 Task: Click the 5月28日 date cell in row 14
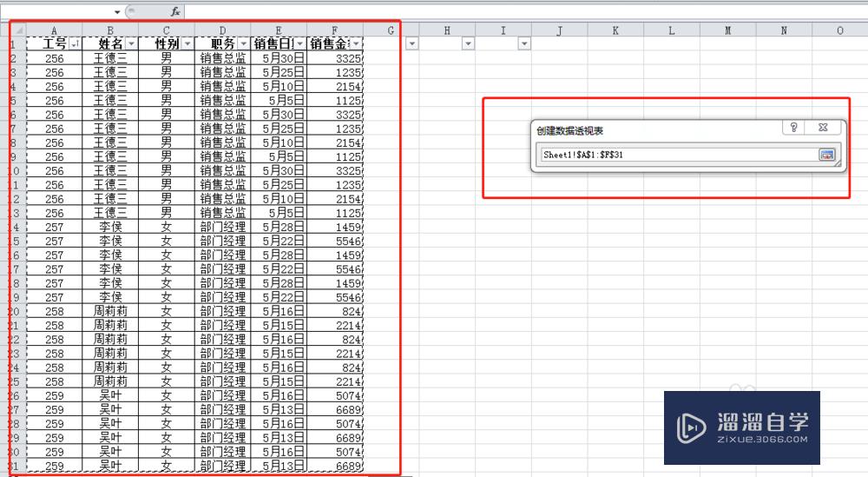click(x=279, y=227)
